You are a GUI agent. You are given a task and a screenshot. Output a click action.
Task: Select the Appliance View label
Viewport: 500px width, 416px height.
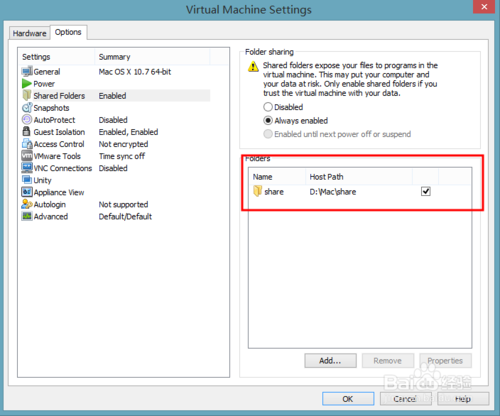coord(59,192)
